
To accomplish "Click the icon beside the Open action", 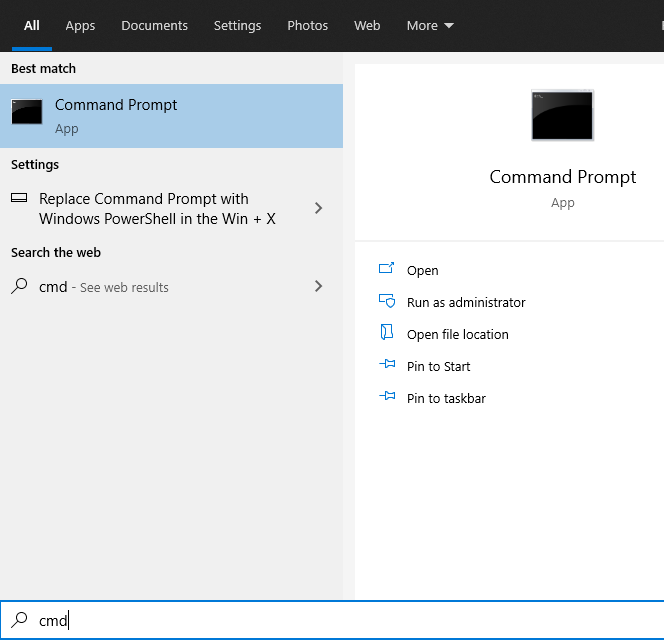I will [387, 269].
